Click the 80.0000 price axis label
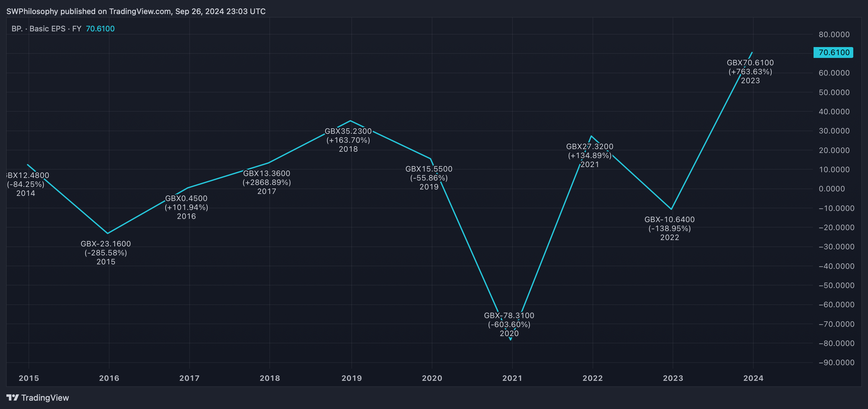 pos(834,35)
